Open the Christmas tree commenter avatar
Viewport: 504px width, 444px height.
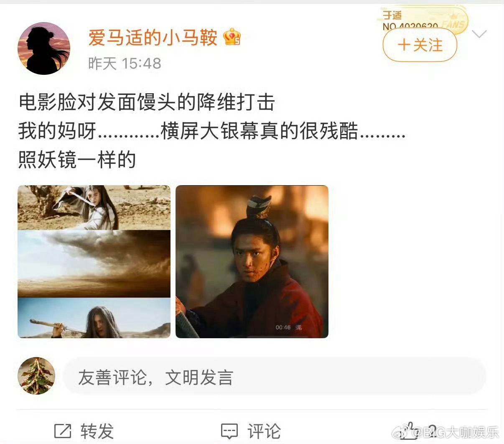click(x=36, y=376)
